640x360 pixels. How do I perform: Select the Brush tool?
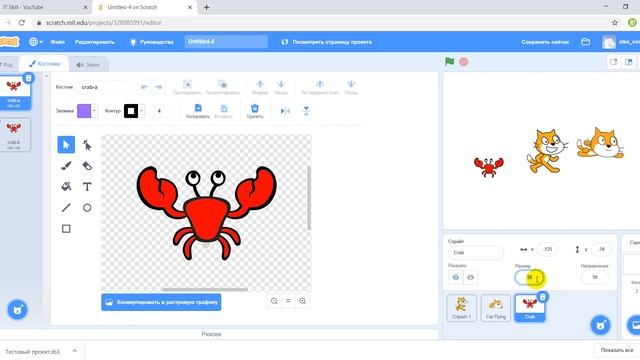point(66,166)
